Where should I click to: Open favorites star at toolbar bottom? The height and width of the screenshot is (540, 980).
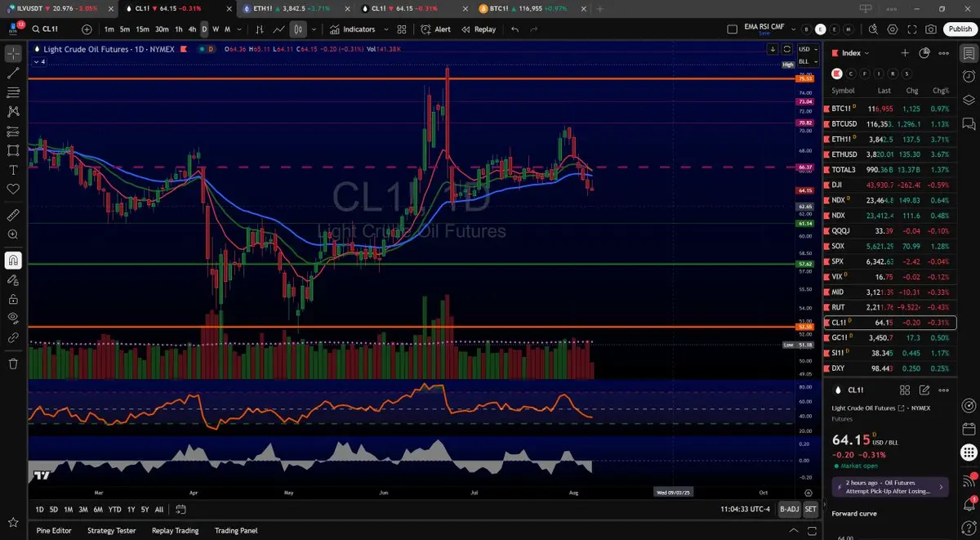13,522
